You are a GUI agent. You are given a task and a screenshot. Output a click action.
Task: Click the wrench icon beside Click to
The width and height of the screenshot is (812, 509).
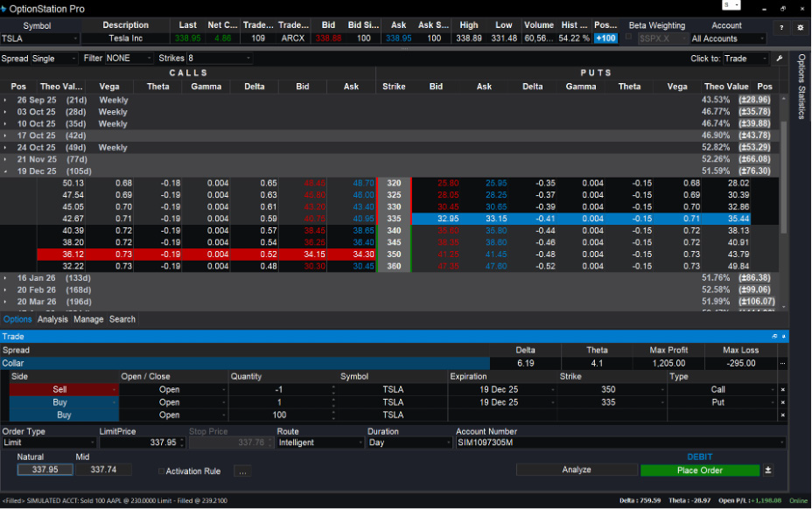click(x=780, y=59)
